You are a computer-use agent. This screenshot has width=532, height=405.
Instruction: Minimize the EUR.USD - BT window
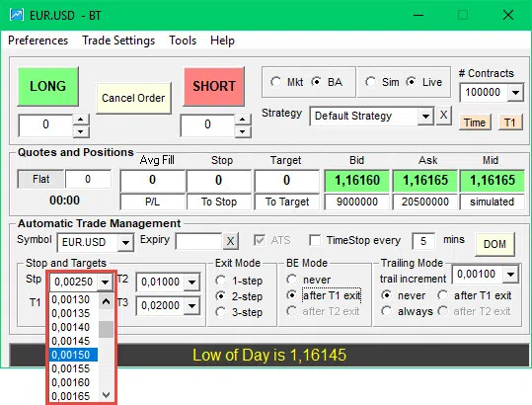click(418, 15)
